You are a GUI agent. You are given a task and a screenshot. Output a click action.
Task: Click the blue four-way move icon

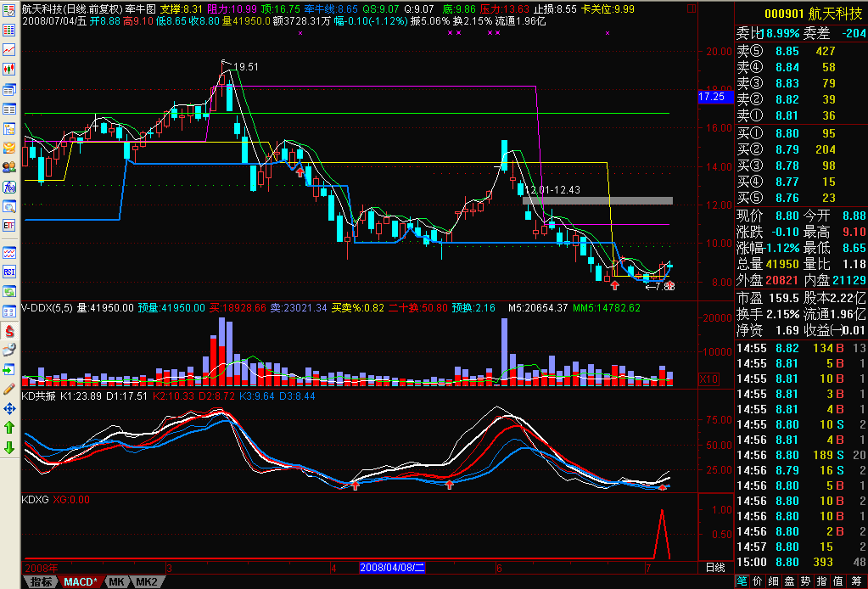8,408
